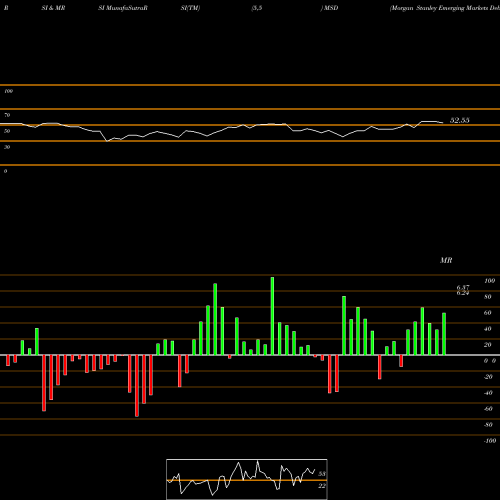Click the MR axis label 40
Viewport: 500px width, 500px height.
click(488, 329)
